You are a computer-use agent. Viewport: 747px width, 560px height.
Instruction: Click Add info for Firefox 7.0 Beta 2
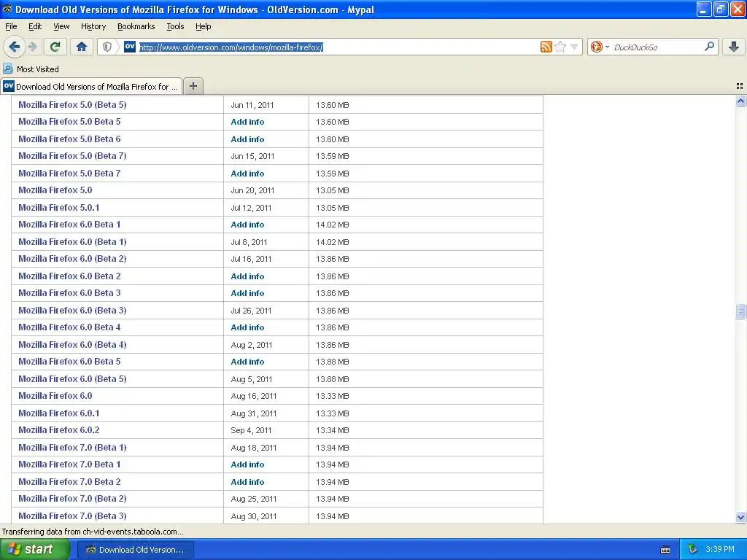click(247, 482)
